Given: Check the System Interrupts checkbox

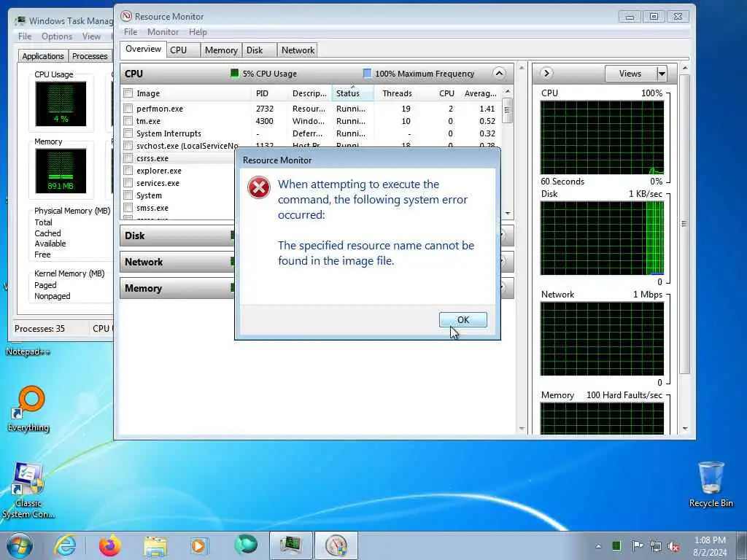Looking at the screenshot, I should pos(128,133).
